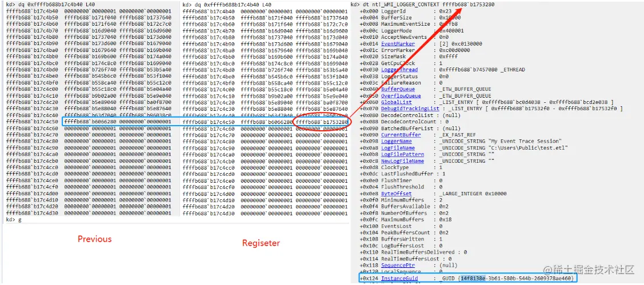Image resolution: width=644 pixels, height=285 pixels.
Task: Click the MaximumEventSize field
Action: coord(406,24)
